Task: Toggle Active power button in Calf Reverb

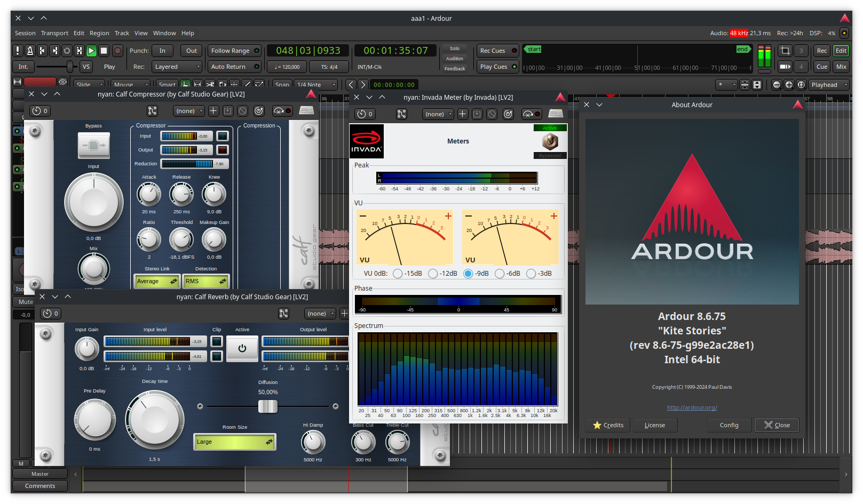Action: [242, 348]
